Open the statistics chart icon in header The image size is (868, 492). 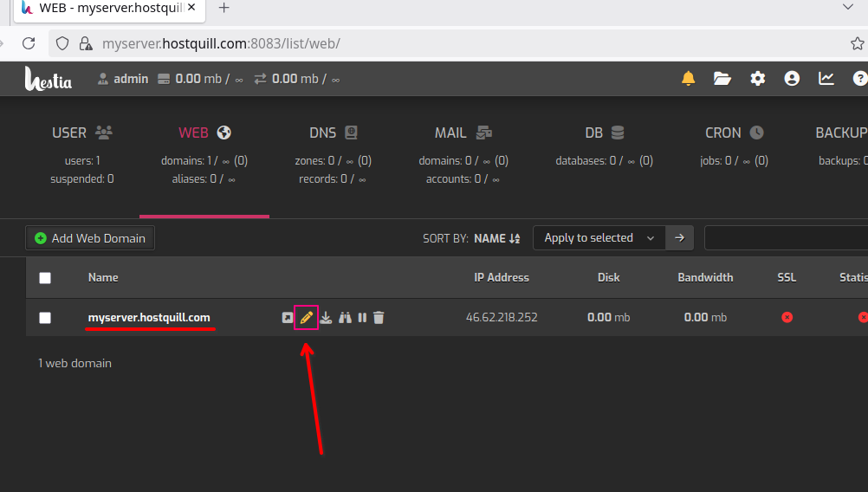(x=826, y=79)
